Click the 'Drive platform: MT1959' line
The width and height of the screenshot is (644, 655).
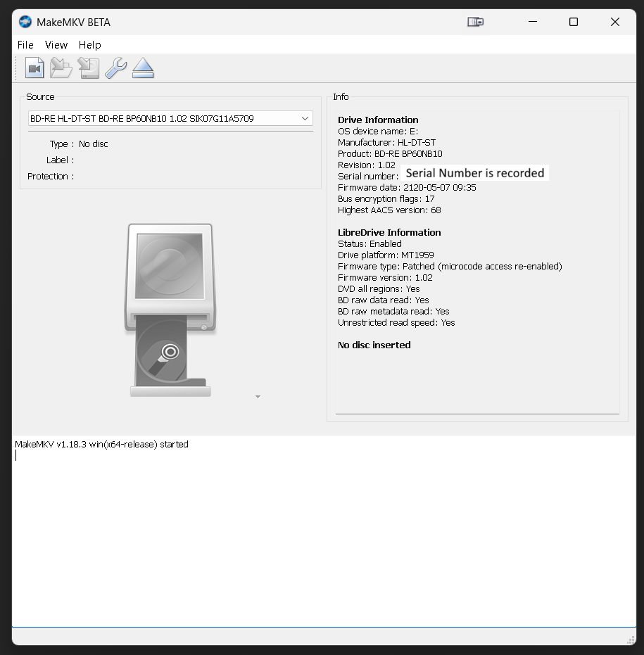[x=386, y=255]
